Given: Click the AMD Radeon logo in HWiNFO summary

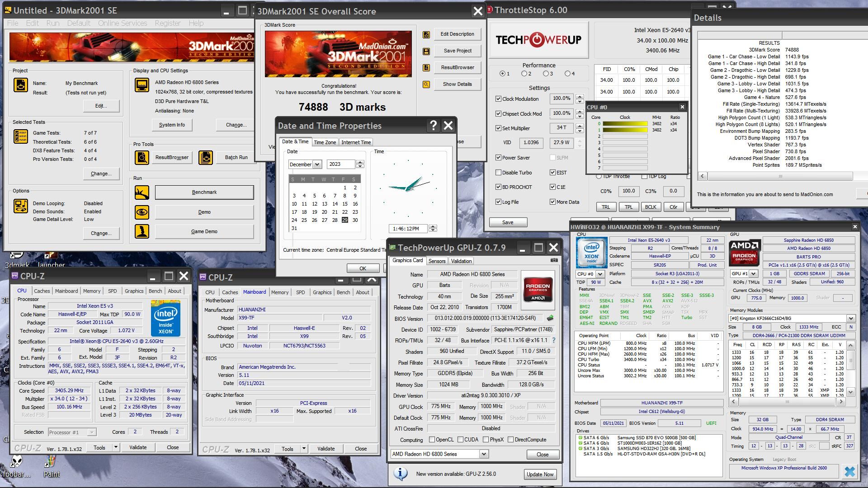Looking at the screenshot, I should pos(744,253).
